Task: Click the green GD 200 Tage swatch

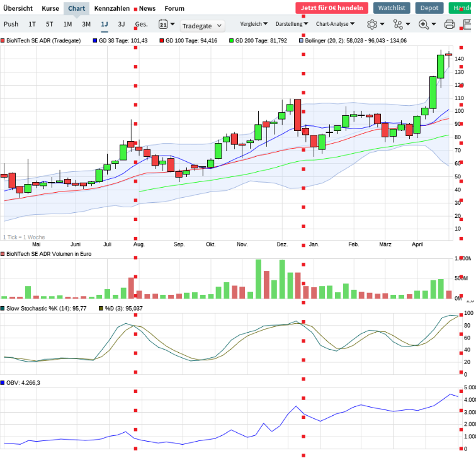Action: [x=231, y=41]
